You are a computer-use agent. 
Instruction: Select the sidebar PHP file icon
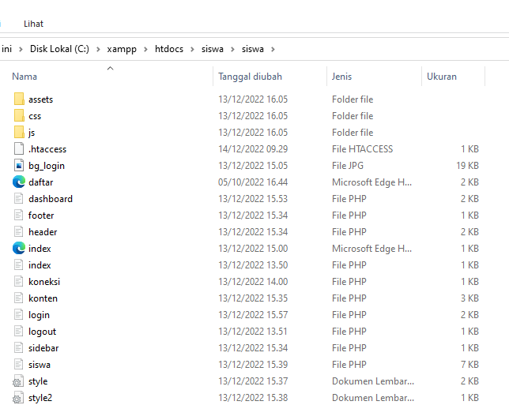coord(19,347)
